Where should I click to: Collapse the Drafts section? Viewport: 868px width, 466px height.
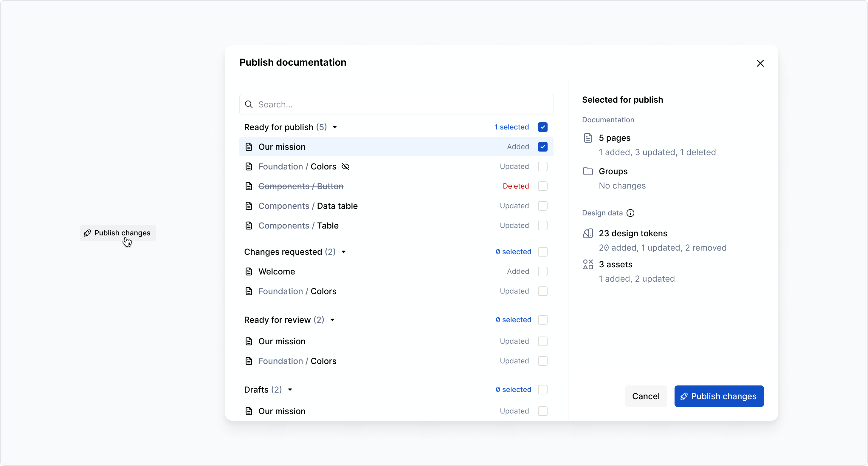point(290,389)
